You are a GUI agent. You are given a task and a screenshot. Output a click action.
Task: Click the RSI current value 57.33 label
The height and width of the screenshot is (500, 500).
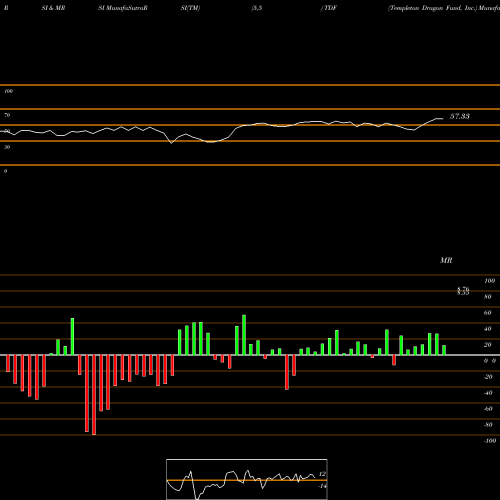(x=460, y=116)
